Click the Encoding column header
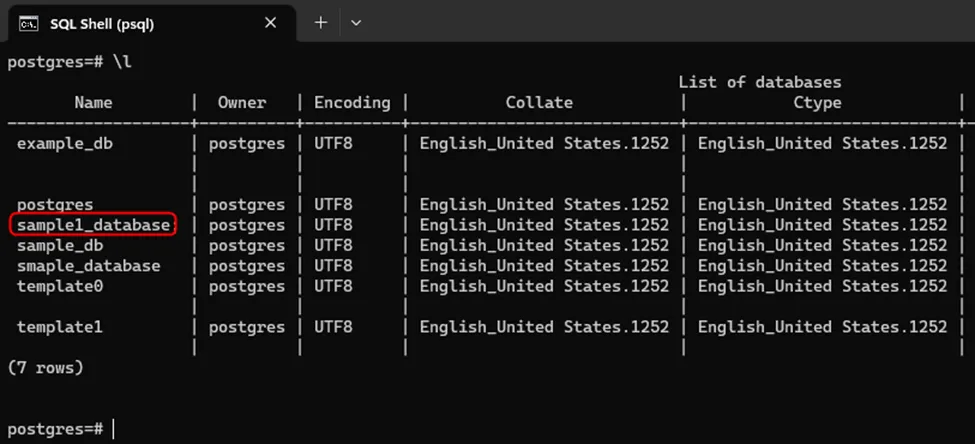Image resolution: width=975 pixels, height=444 pixels. coord(352,102)
